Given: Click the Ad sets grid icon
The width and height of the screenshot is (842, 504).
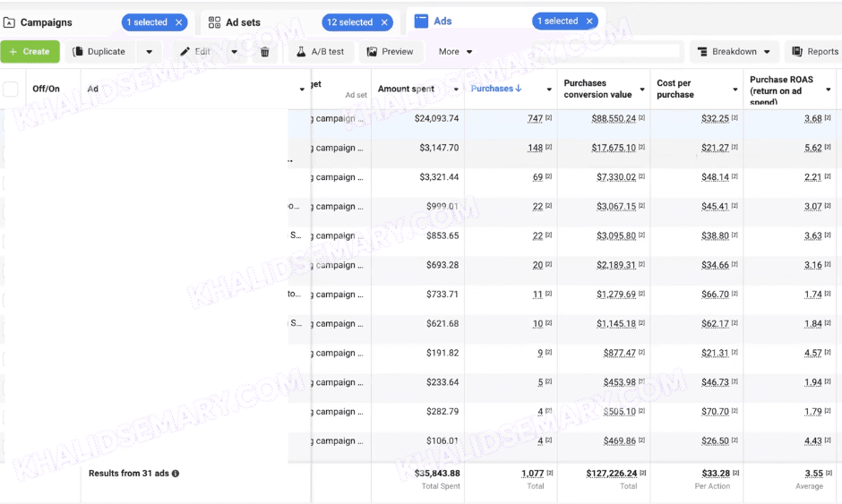Looking at the screenshot, I should pyautogui.click(x=214, y=22).
